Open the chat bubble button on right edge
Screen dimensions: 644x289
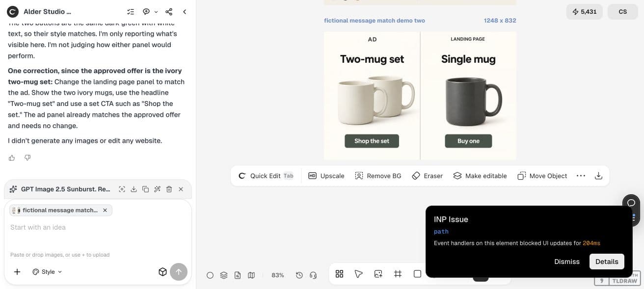[631, 203]
